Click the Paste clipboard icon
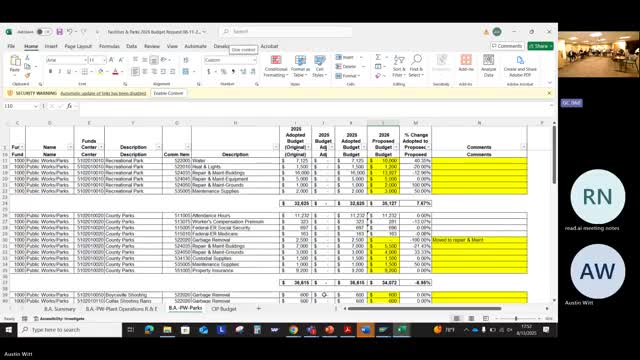640x360 pixels. point(15,64)
